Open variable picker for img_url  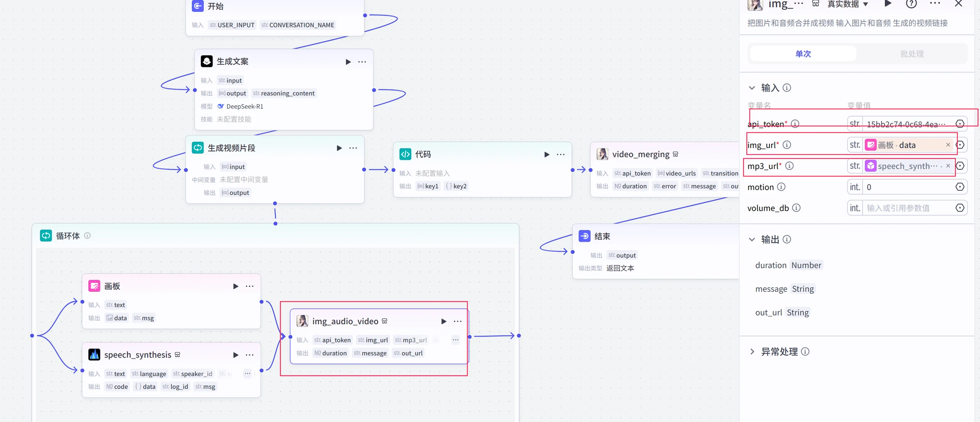pos(960,145)
